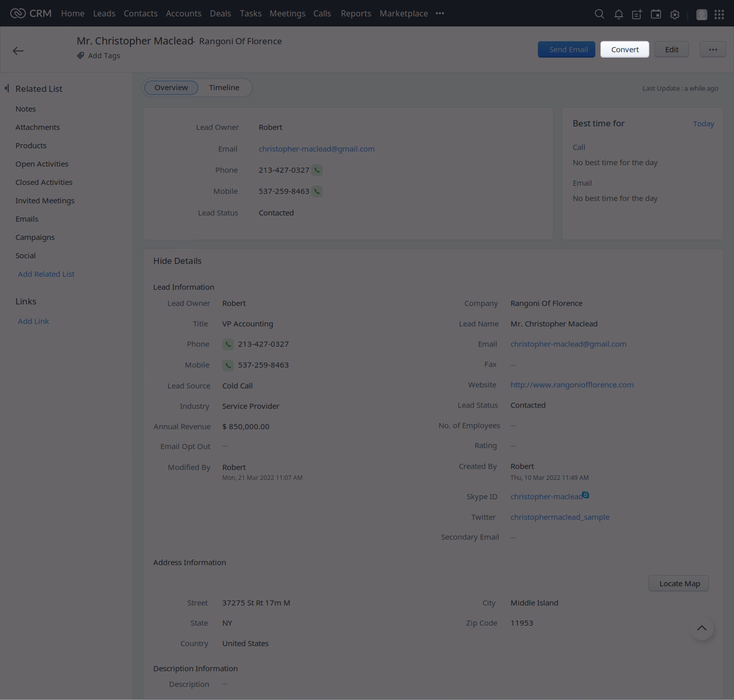The image size is (734, 700).
Task: Go to the Reports tab
Action: [356, 14]
